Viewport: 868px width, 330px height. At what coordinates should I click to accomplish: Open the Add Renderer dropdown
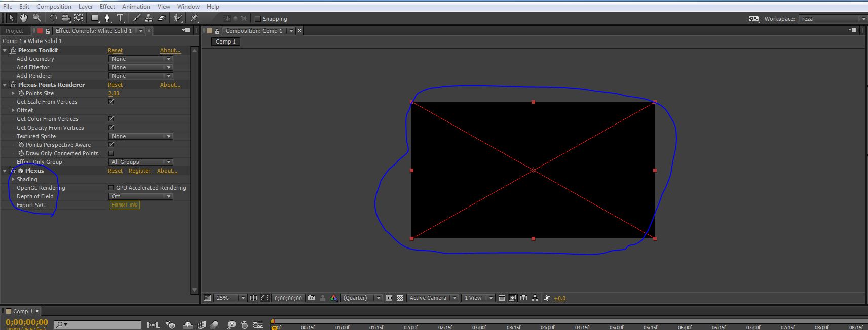click(141, 76)
